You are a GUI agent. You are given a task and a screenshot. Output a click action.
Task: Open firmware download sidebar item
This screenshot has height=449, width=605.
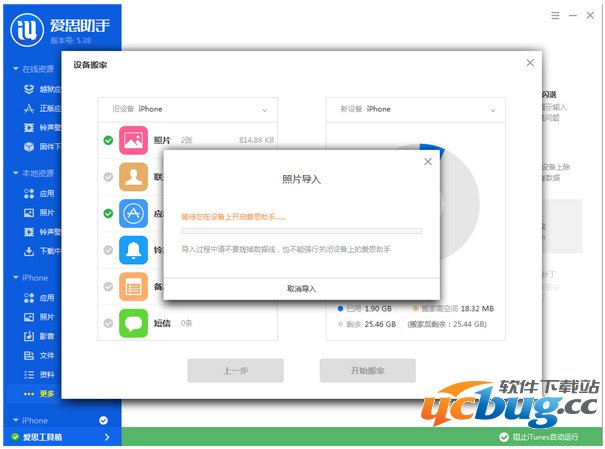click(x=42, y=147)
